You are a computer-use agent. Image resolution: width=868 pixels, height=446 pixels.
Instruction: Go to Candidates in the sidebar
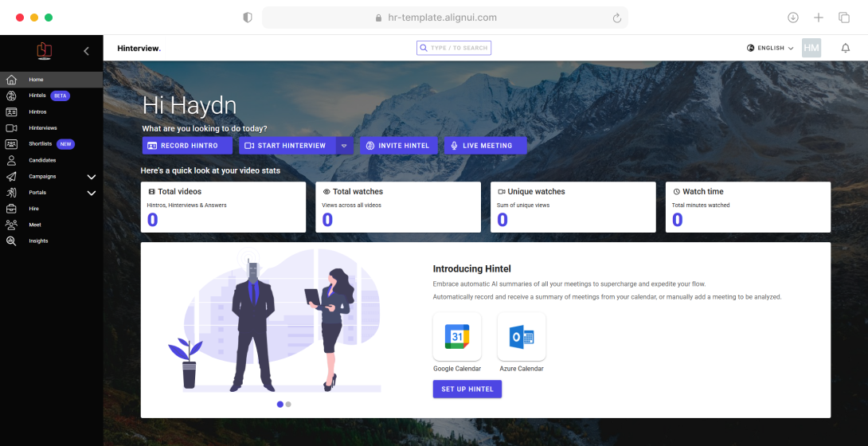(x=42, y=160)
